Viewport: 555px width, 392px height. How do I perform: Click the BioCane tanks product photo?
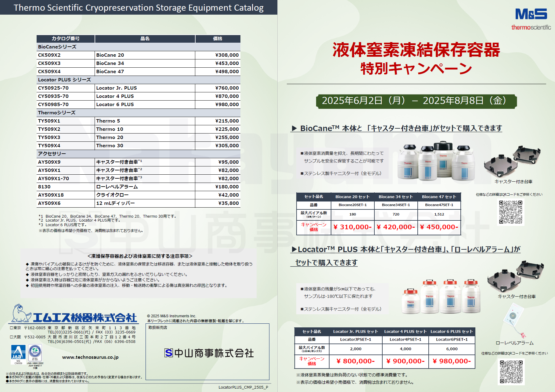[x=437, y=161]
